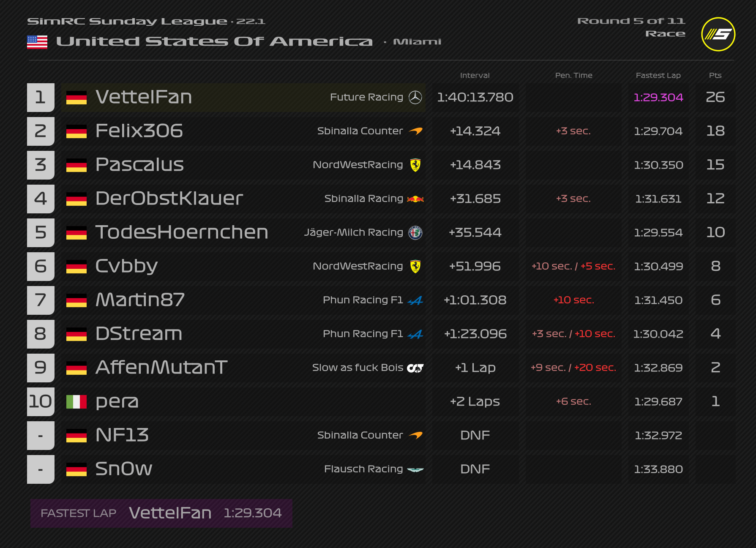Click the Fastest Lap column header
The width and height of the screenshot is (756, 548).
point(658,75)
